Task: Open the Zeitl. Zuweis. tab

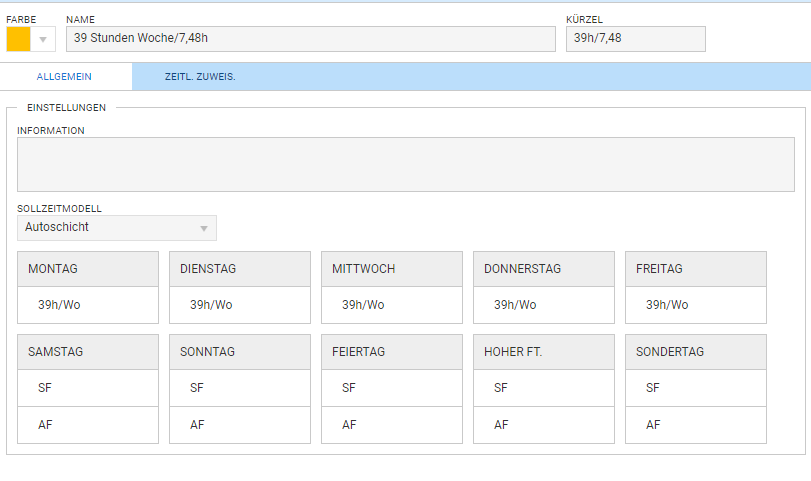Action: [x=200, y=77]
